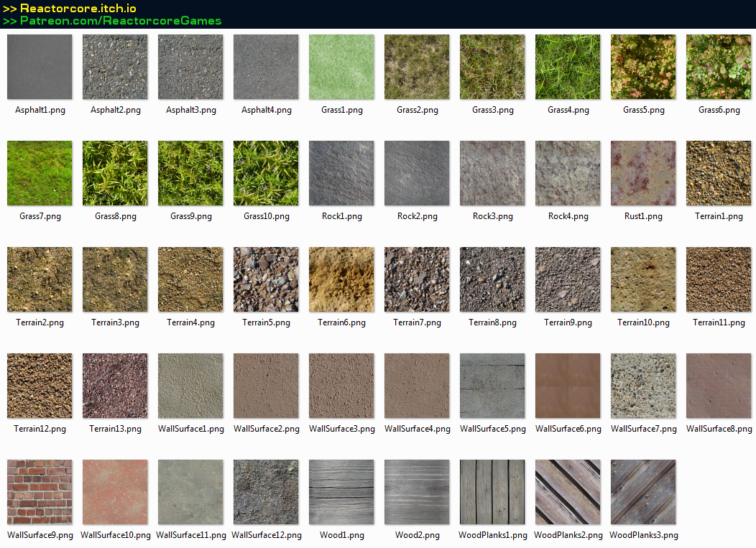Open the Grass4.png texture thumbnail
The image size is (756, 548).
(x=568, y=67)
